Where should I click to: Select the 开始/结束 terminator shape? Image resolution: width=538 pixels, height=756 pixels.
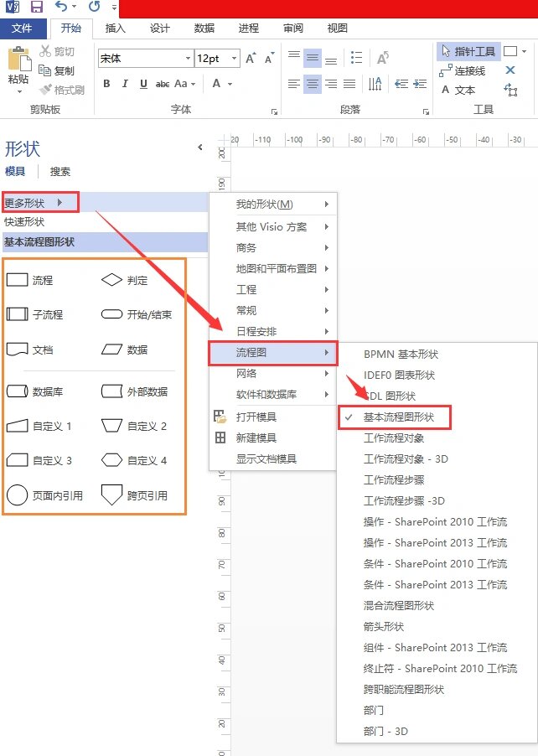[137, 315]
